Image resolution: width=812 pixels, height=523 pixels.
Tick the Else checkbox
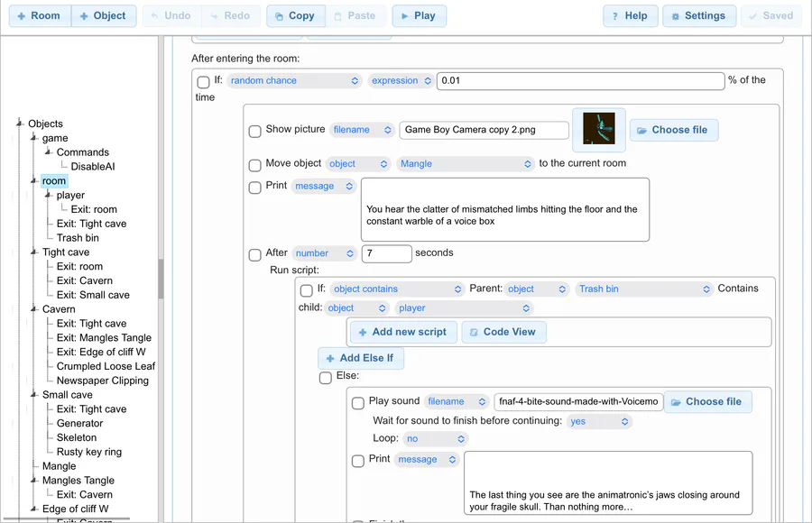point(325,378)
